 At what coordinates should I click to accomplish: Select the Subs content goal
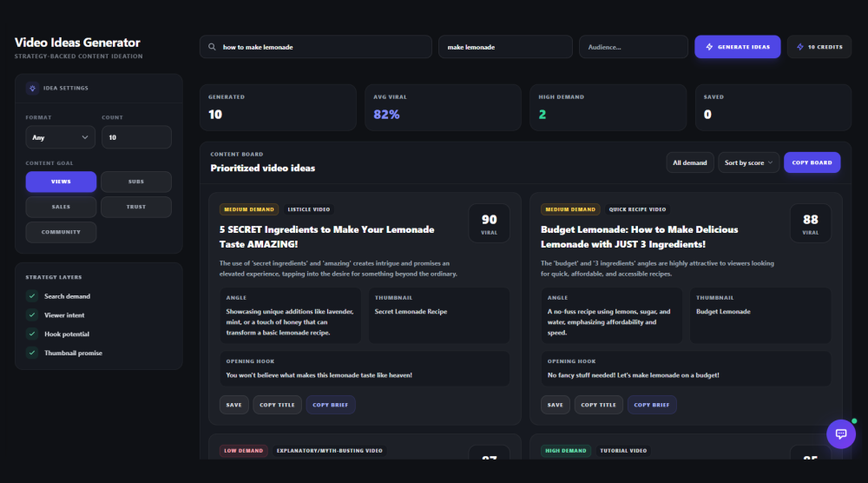(x=136, y=182)
